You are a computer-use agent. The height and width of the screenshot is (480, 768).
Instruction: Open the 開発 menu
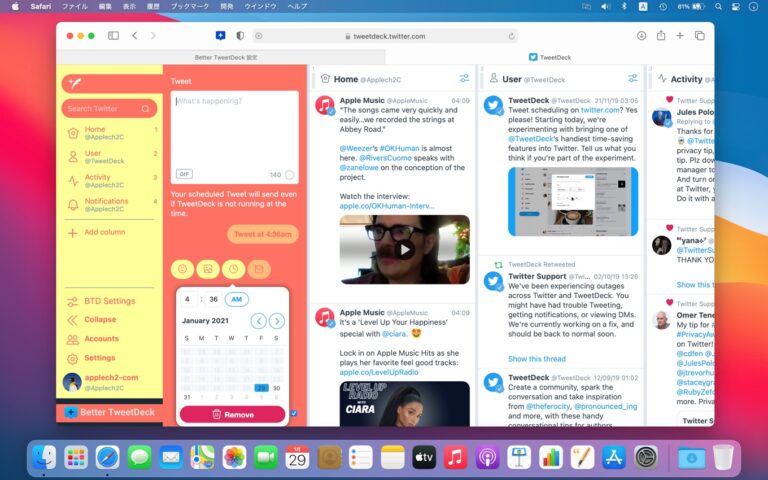227,6
